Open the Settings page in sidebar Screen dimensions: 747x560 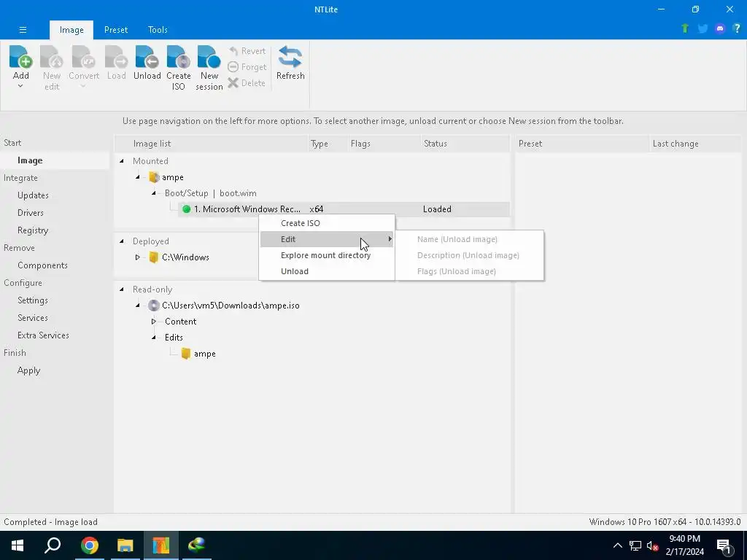click(32, 300)
